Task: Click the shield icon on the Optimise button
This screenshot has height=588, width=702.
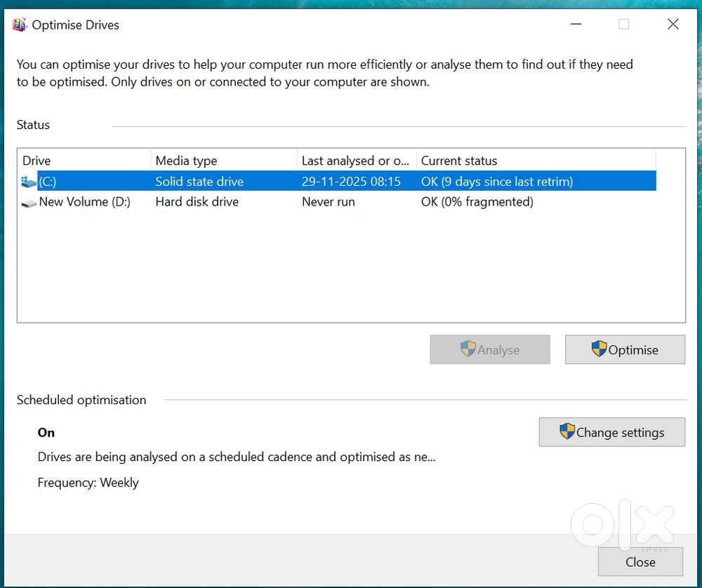Action: [x=599, y=349]
